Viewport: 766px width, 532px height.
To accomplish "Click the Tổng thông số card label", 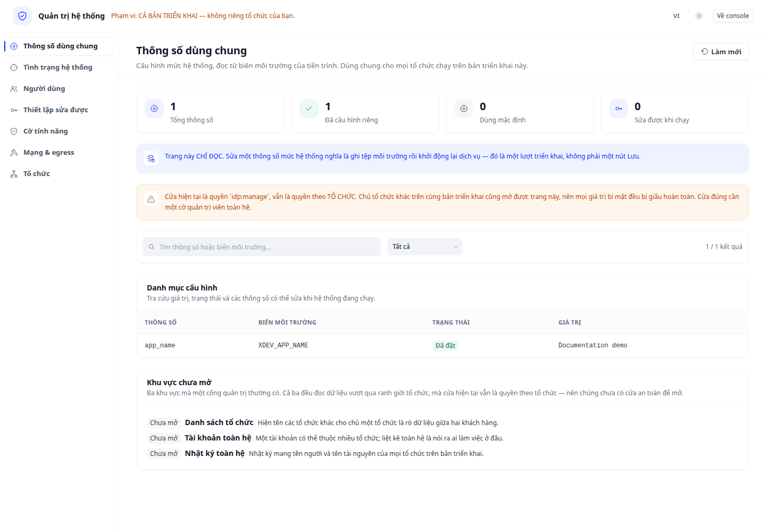I will pyautogui.click(x=191, y=120).
